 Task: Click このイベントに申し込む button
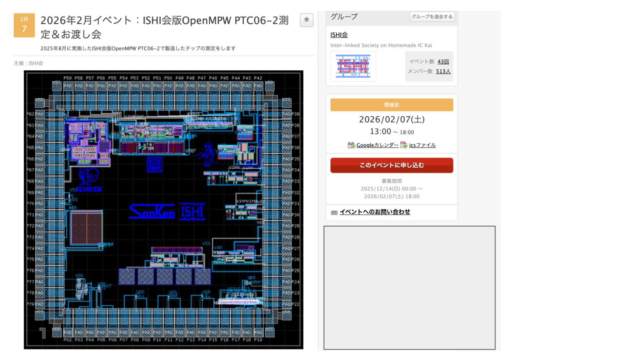(392, 165)
